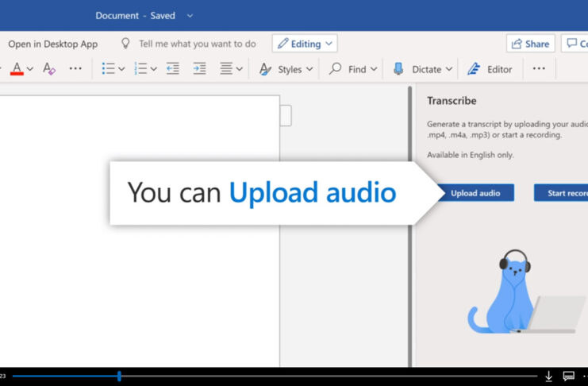Image resolution: width=588 pixels, height=386 pixels.
Task: Click the clear formatting icon
Action: (x=49, y=69)
